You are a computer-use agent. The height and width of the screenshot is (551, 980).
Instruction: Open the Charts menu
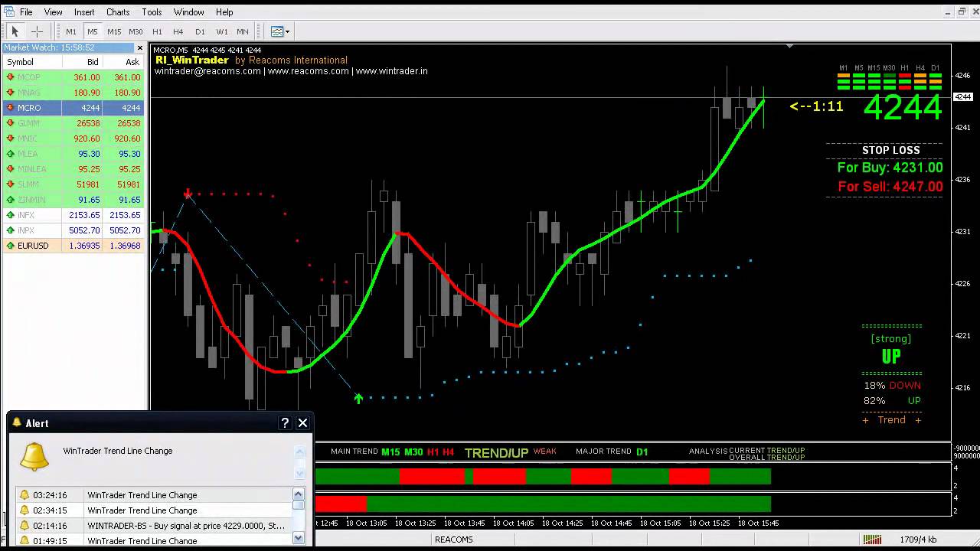118,12
